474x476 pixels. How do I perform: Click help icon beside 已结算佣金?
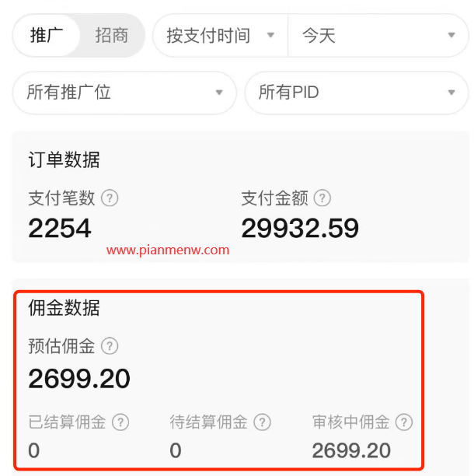pyautogui.click(x=120, y=422)
